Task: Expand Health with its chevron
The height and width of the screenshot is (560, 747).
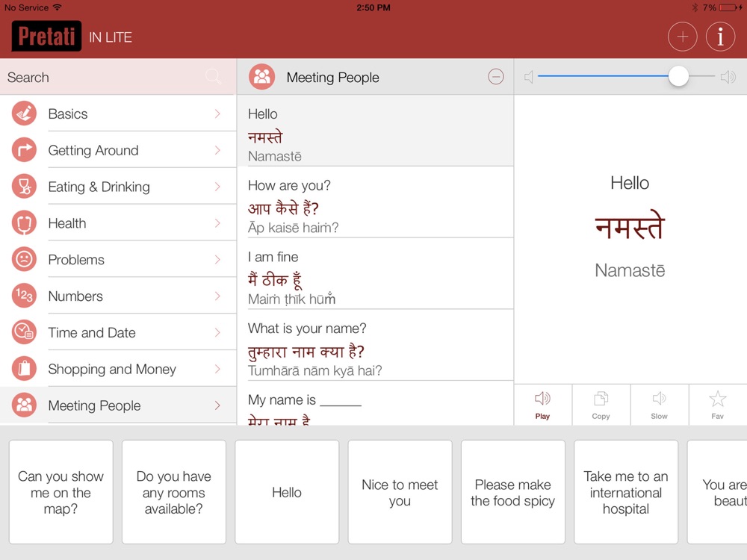Action: pos(217,223)
